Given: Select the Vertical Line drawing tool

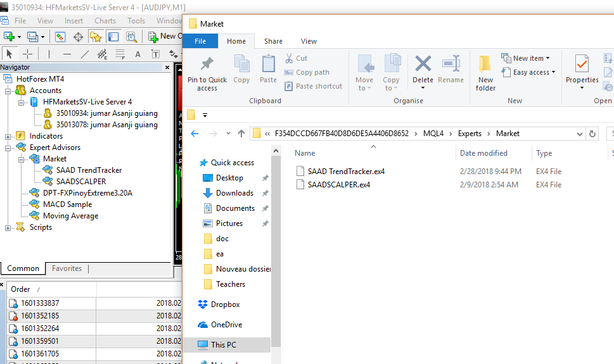Looking at the screenshot, I should tap(49, 54).
